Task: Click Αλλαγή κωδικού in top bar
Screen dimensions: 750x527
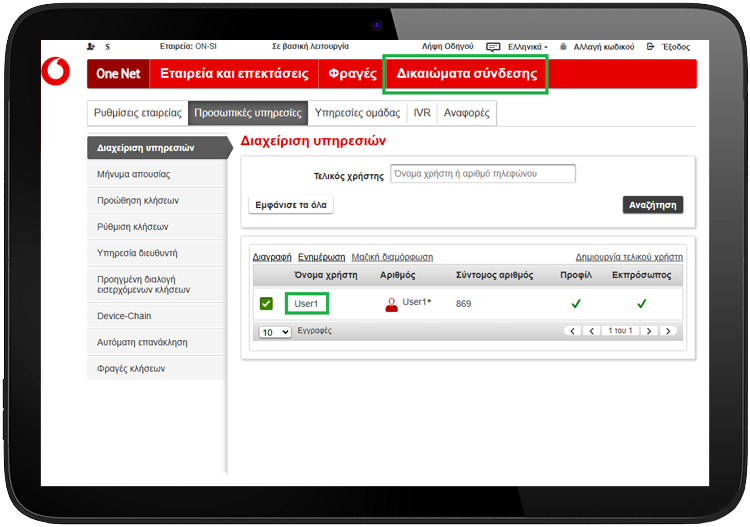Action: pos(604,47)
